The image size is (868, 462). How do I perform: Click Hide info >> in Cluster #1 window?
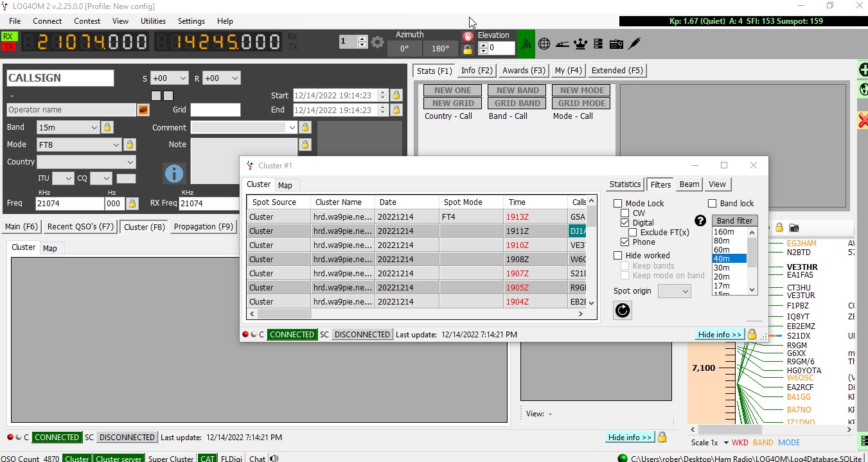click(720, 334)
